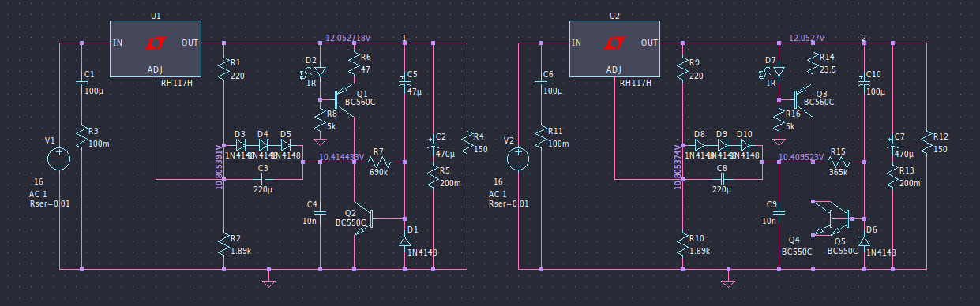Image resolution: width=980 pixels, height=306 pixels.
Task: Click the 47 value of R6
Action: pyautogui.click(x=365, y=69)
